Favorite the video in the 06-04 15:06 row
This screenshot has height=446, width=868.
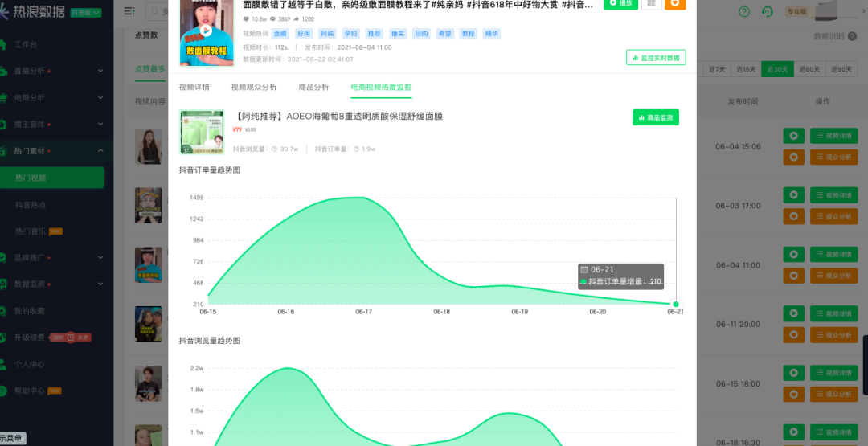(794, 158)
